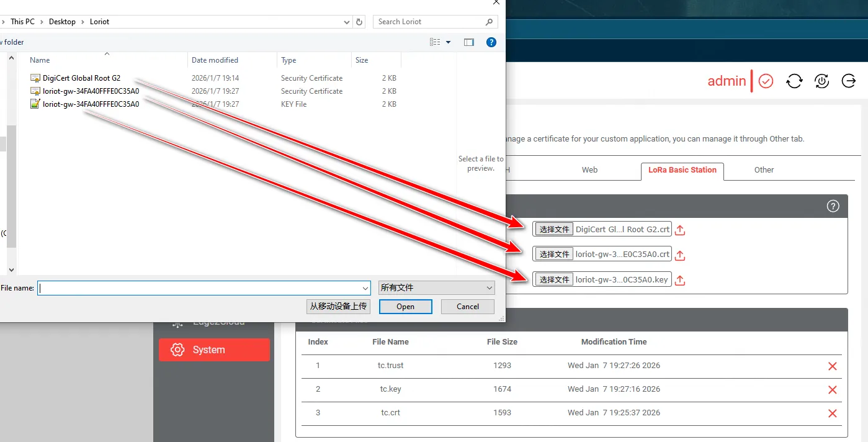Screen dimensions: 868x442
Task: Select the DigiCert Global Root G2 file
Action: pyautogui.click(x=81, y=78)
